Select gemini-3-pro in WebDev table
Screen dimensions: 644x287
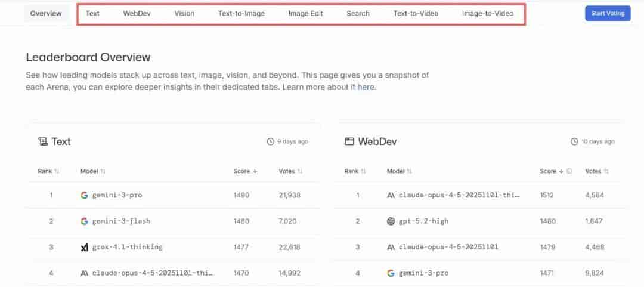423,273
